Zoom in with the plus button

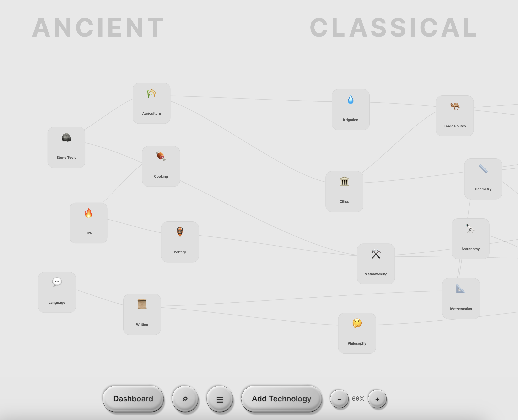click(377, 399)
